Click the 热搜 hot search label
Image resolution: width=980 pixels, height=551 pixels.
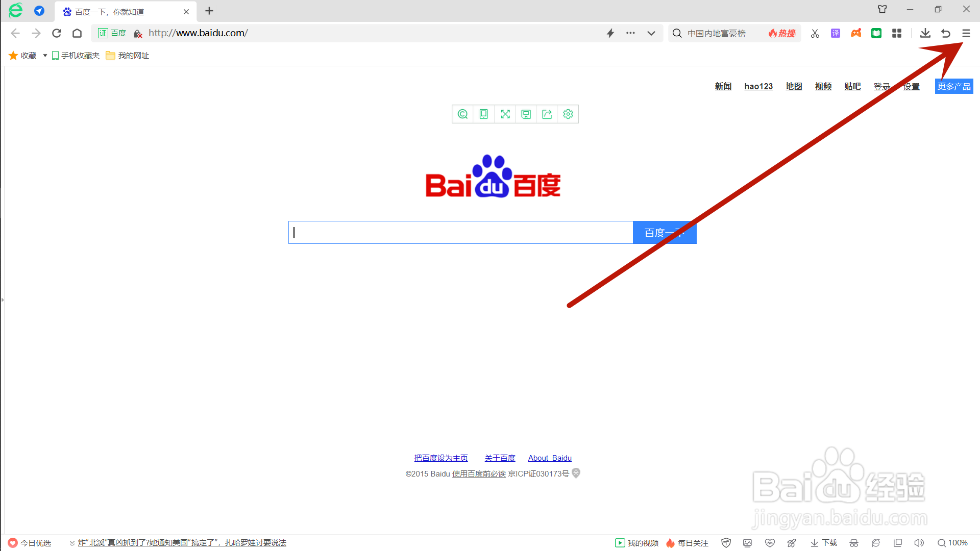click(x=782, y=33)
